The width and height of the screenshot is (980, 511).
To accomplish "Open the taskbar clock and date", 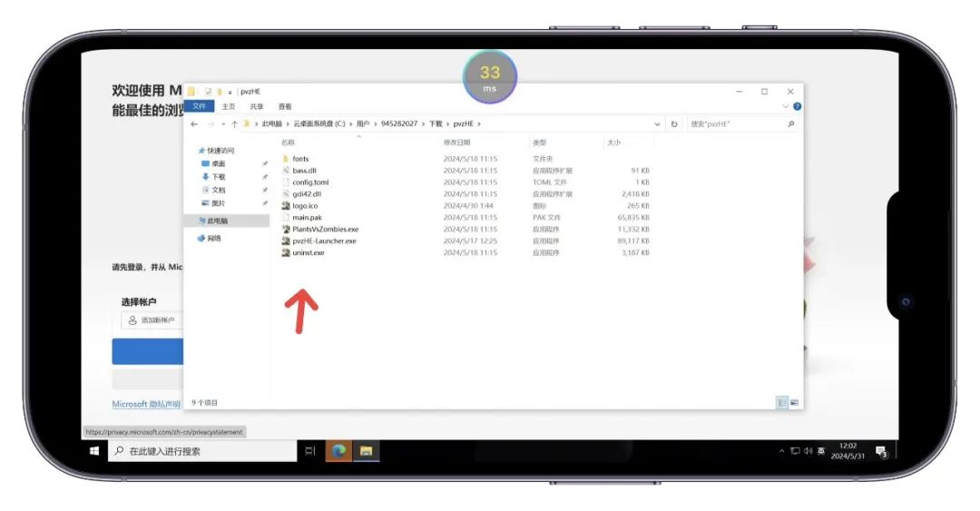I will click(848, 451).
